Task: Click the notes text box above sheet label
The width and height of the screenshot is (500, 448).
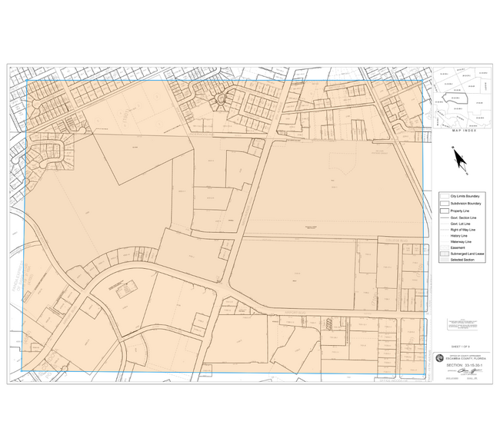Action: click(x=464, y=324)
